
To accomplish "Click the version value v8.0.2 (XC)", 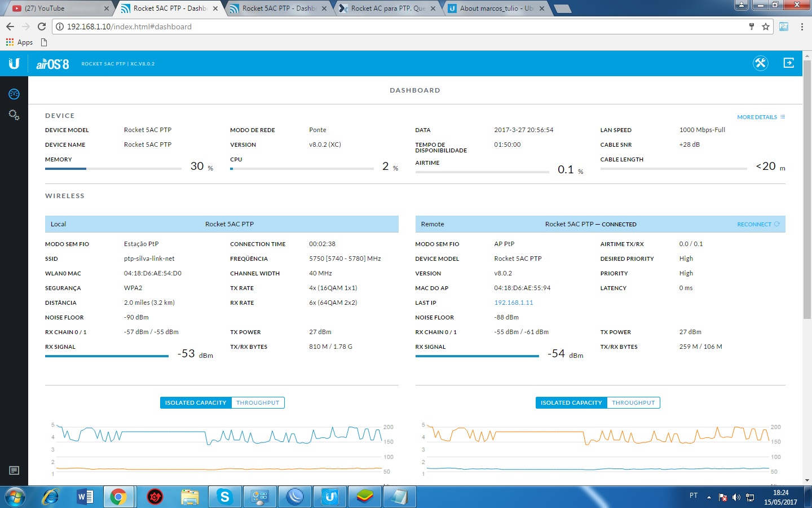I will click(325, 144).
